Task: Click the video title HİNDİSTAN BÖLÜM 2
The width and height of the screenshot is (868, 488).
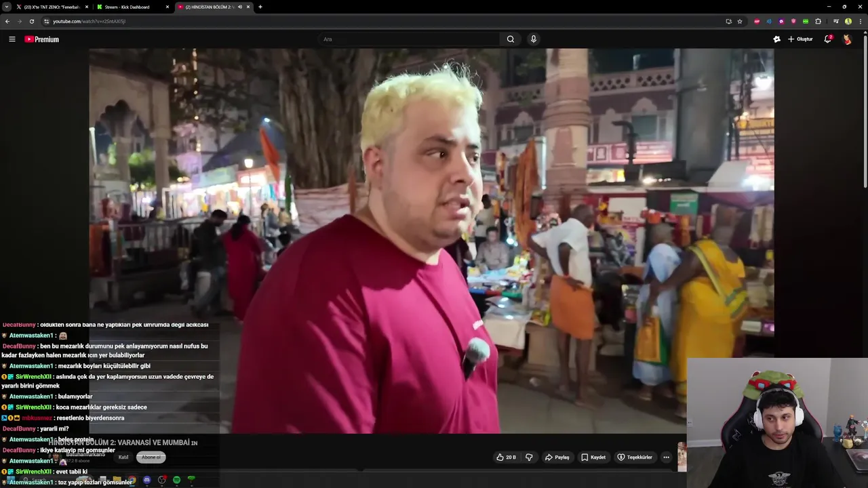Action: [123, 443]
